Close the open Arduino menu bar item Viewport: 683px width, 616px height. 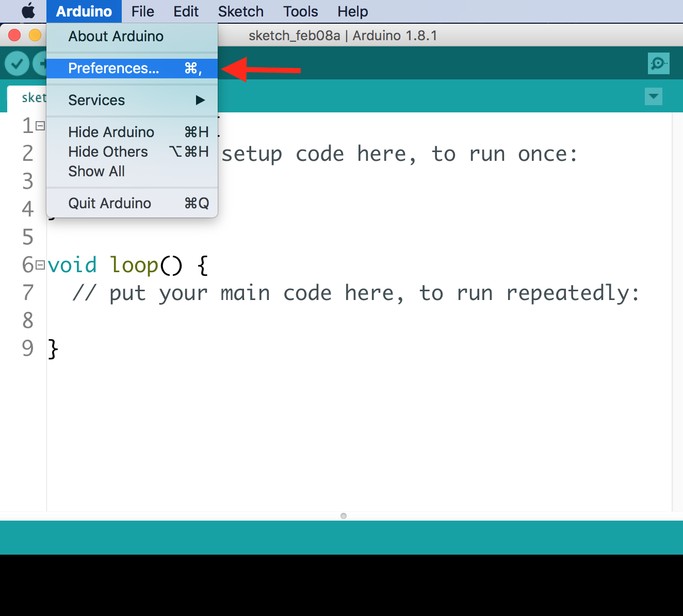[x=84, y=11]
